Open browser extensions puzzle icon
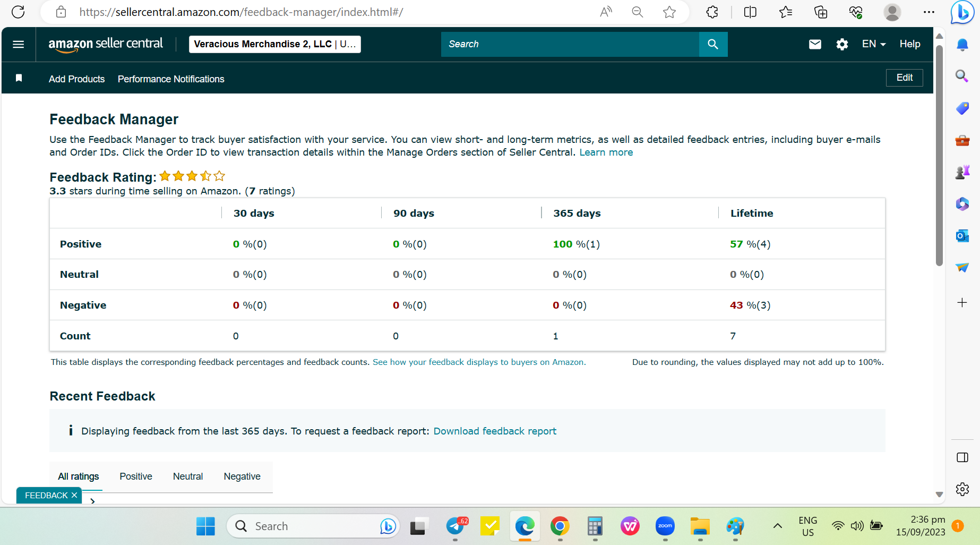The width and height of the screenshot is (980, 545). 712,12
